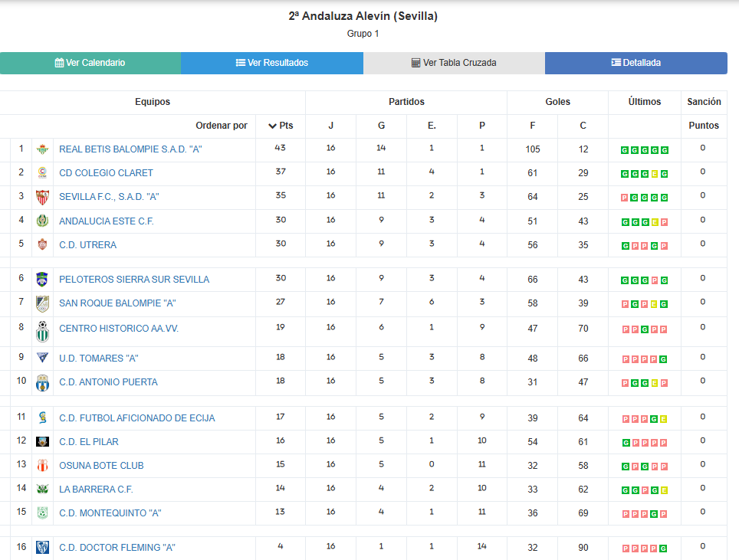Open C.D. ANTONIO PUERTA team link
Screen dimensions: 739x560
pos(108,382)
